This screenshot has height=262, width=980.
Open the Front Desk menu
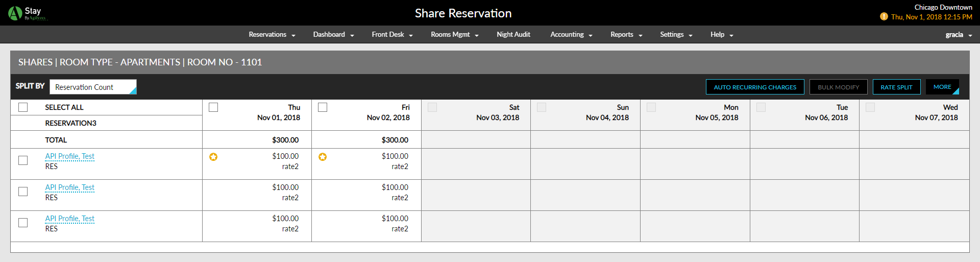point(392,35)
